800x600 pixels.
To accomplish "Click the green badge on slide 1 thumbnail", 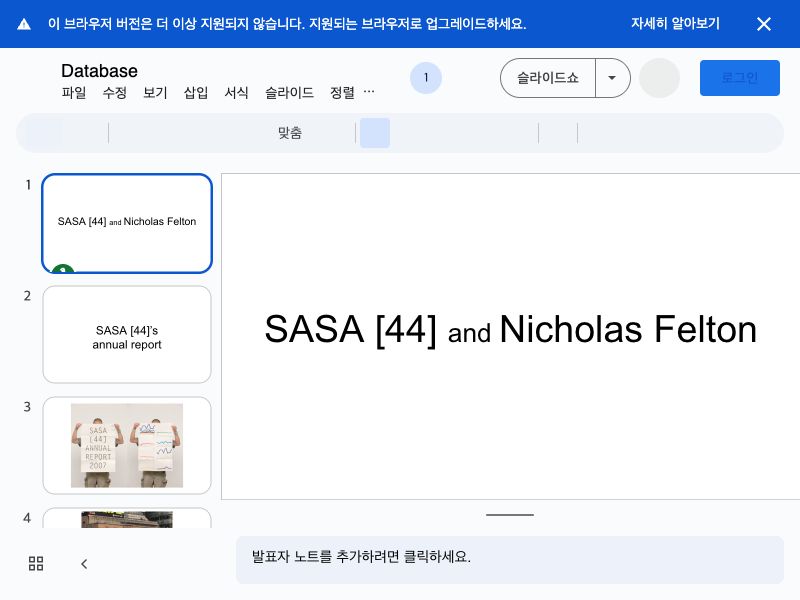I will pos(63,268).
